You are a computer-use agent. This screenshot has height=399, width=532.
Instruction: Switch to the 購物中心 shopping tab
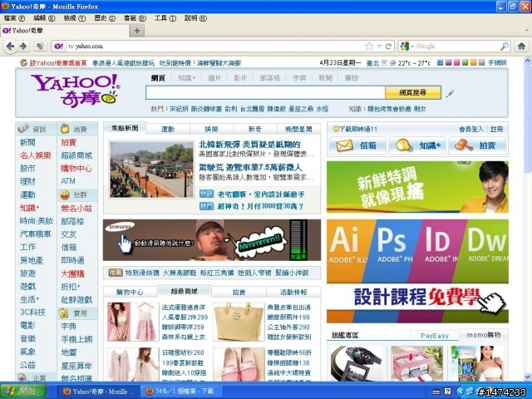(130, 292)
